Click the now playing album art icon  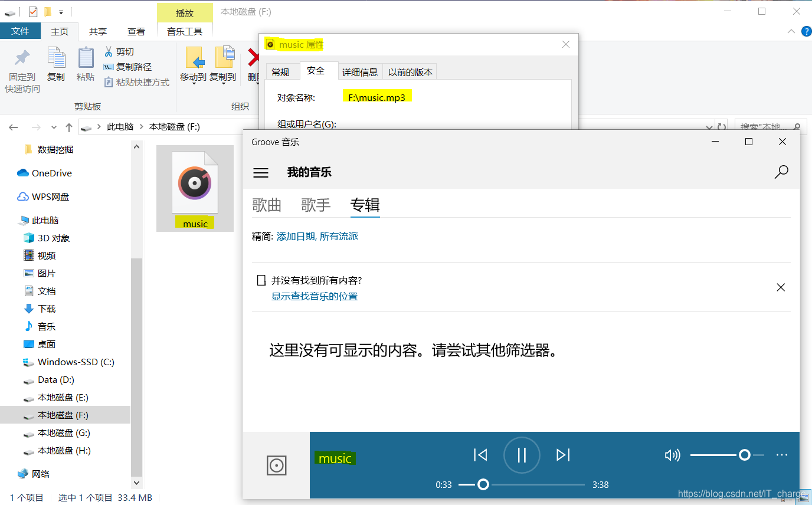tap(276, 465)
